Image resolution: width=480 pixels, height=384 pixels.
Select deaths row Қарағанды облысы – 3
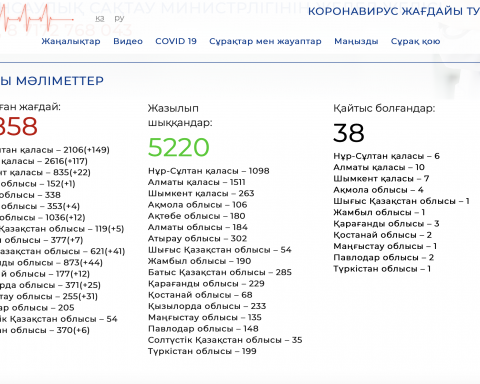coord(386,224)
